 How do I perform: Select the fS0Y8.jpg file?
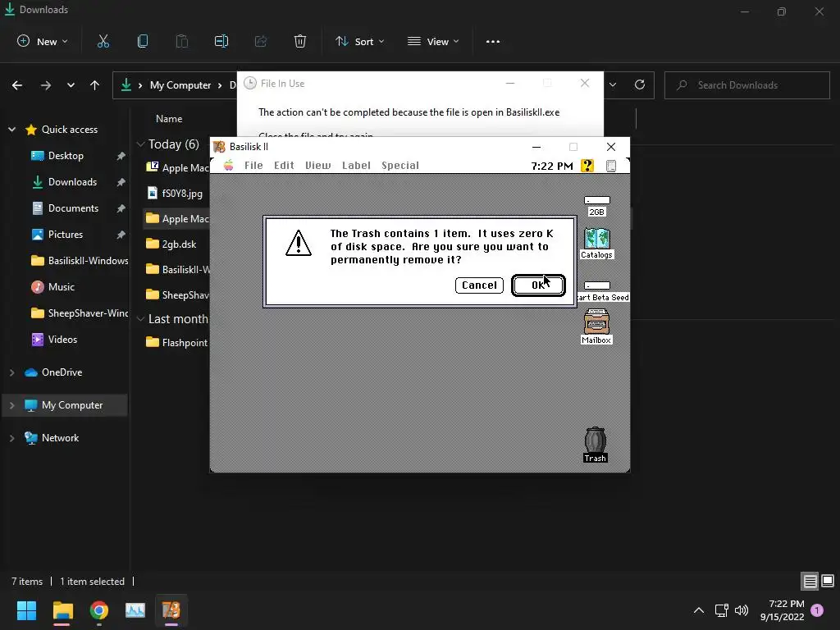[x=176, y=194]
